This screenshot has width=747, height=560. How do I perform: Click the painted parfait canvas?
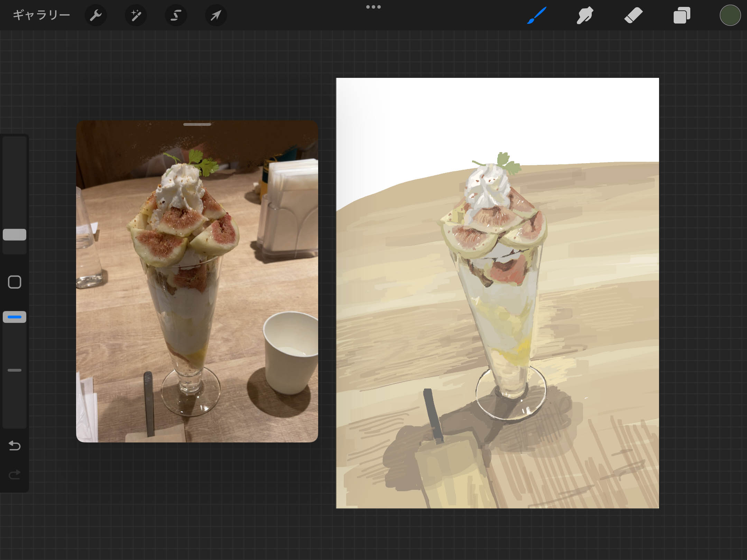point(497,293)
